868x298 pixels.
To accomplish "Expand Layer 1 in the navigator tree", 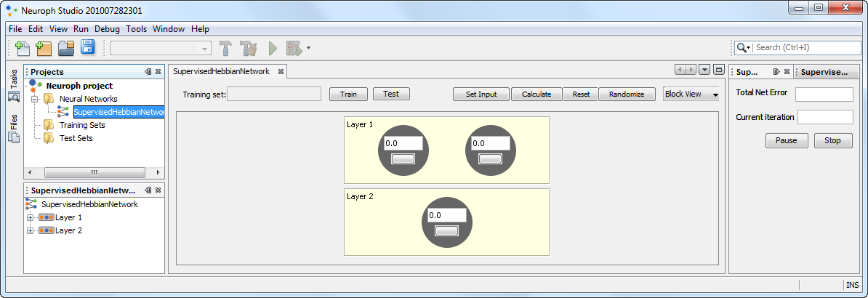I will tap(30, 217).
